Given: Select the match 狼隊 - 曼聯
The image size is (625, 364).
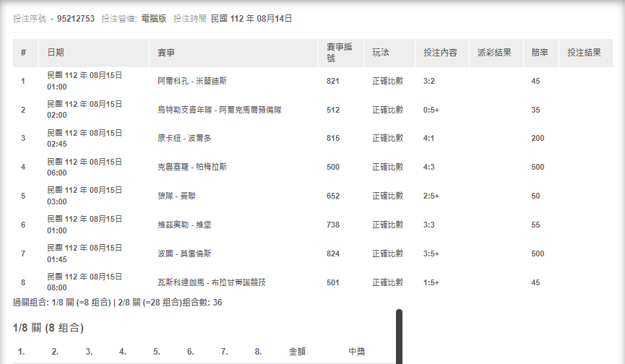Looking at the screenshot, I should click(x=176, y=196).
